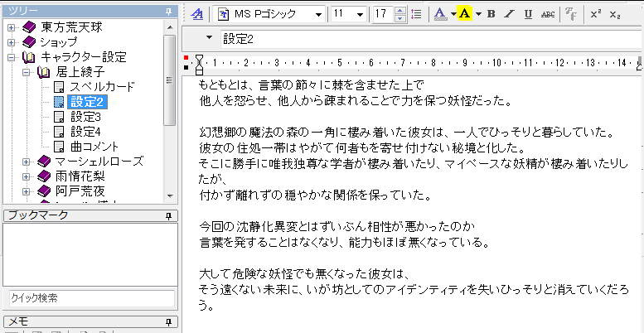Toggle subscript x₂ formatting
644x333 pixels.
(615, 14)
